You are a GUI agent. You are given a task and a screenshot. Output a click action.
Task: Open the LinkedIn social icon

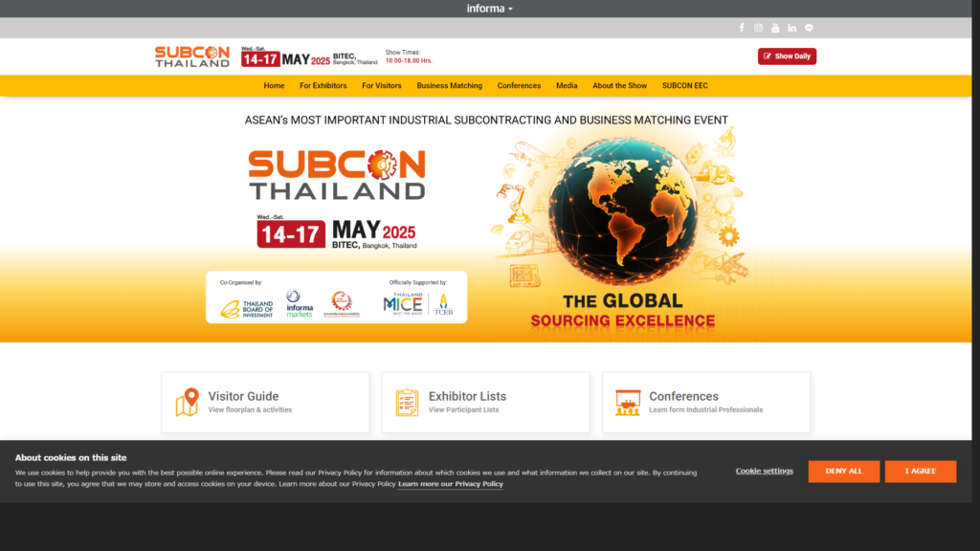click(x=791, y=28)
